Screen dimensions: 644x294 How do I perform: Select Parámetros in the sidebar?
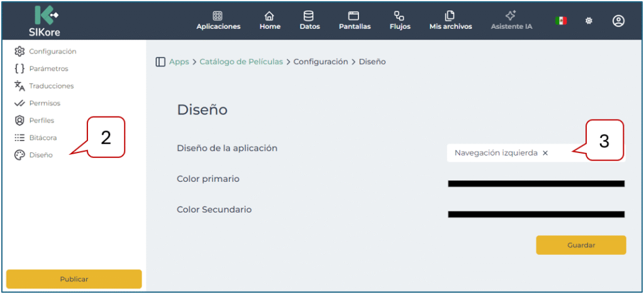click(x=48, y=69)
